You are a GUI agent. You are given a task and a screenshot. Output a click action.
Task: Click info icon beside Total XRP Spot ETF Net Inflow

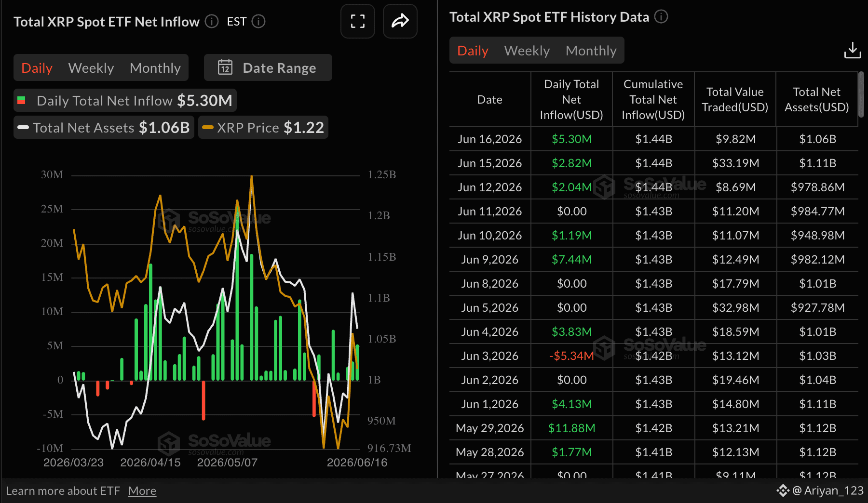tap(212, 22)
